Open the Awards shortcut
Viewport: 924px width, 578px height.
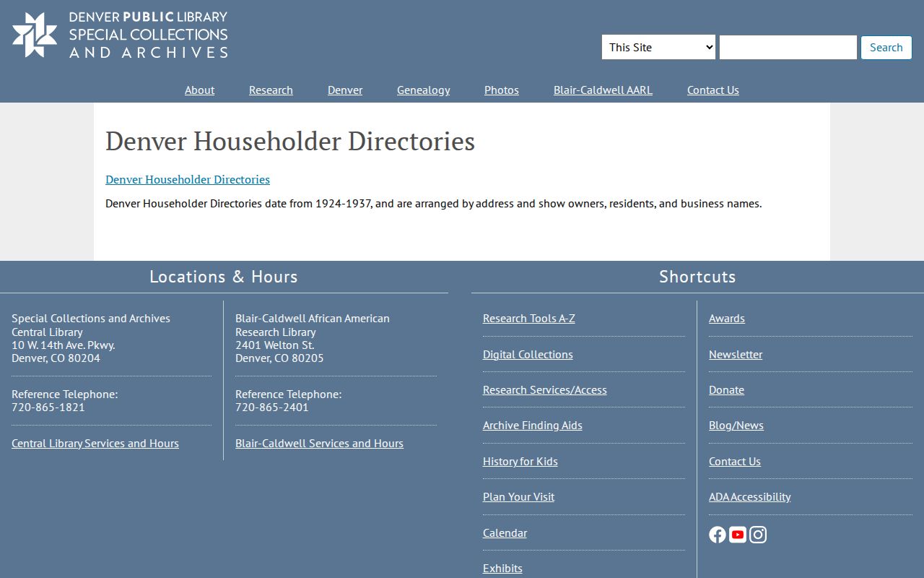pyautogui.click(x=727, y=318)
